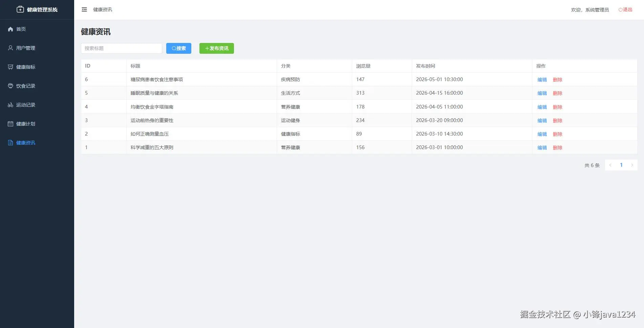The height and width of the screenshot is (328, 644).
Task: Click the 共 6 条 total count
Action: 592,165
